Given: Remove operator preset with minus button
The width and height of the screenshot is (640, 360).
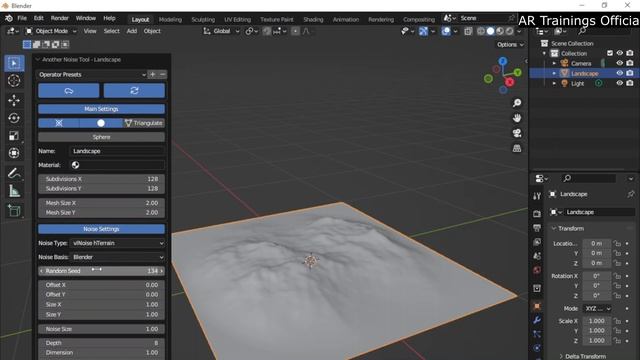Looking at the screenshot, I should [x=162, y=75].
